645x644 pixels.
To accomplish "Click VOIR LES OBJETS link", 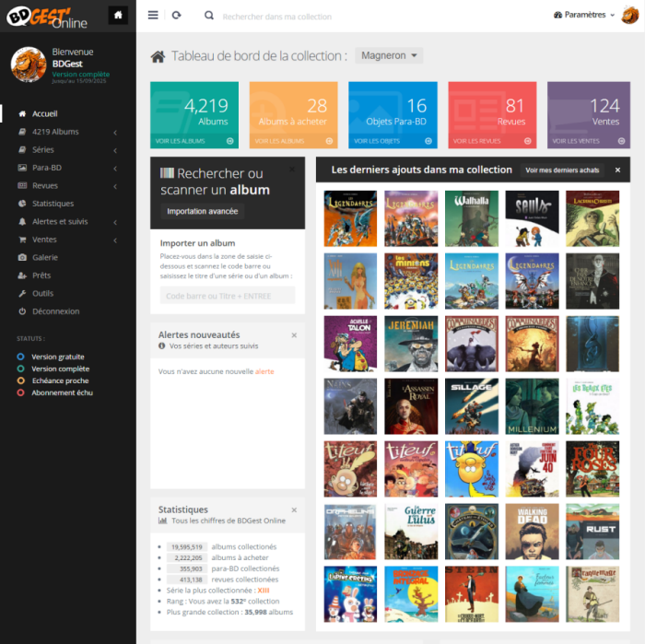I will 377,141.
